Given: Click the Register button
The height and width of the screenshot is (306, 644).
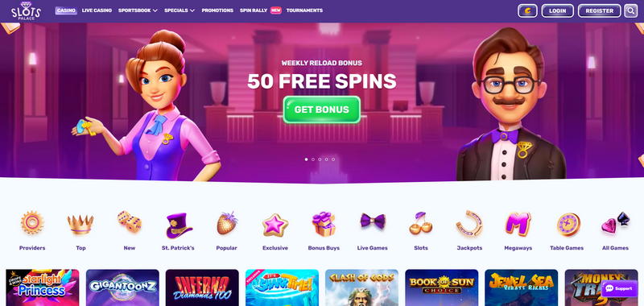Looking at the screenshot, I should point(600,10).
